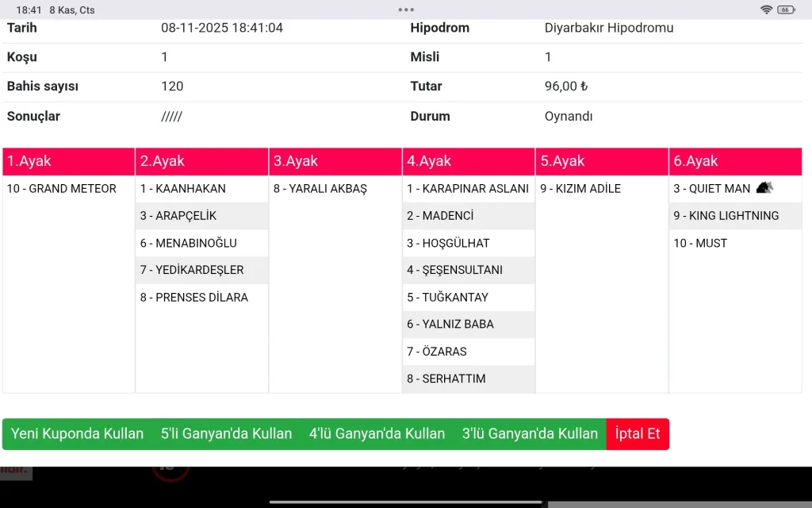Use coupon in 5'li Ganyan
The image size is (812, 508).
(x=226, y=434)
